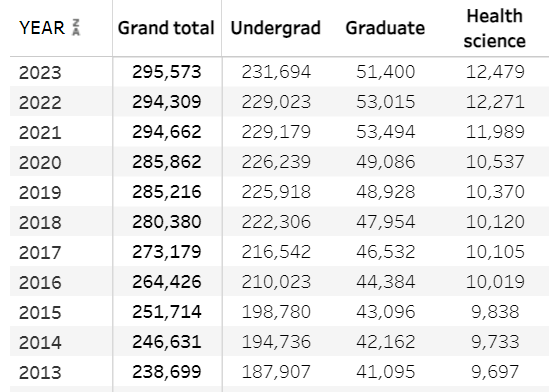
Task: Click grand total value 246,631
Action: pos(167,342)
